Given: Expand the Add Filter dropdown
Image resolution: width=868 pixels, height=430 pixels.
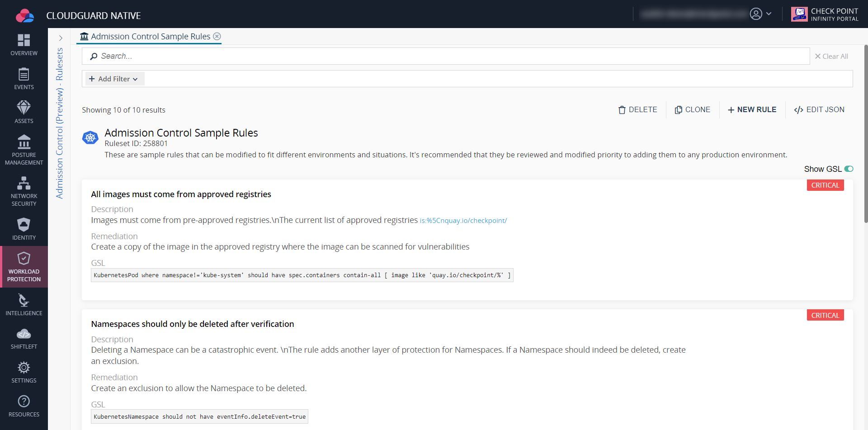Looking at the screenshot, I should point(114,79).
